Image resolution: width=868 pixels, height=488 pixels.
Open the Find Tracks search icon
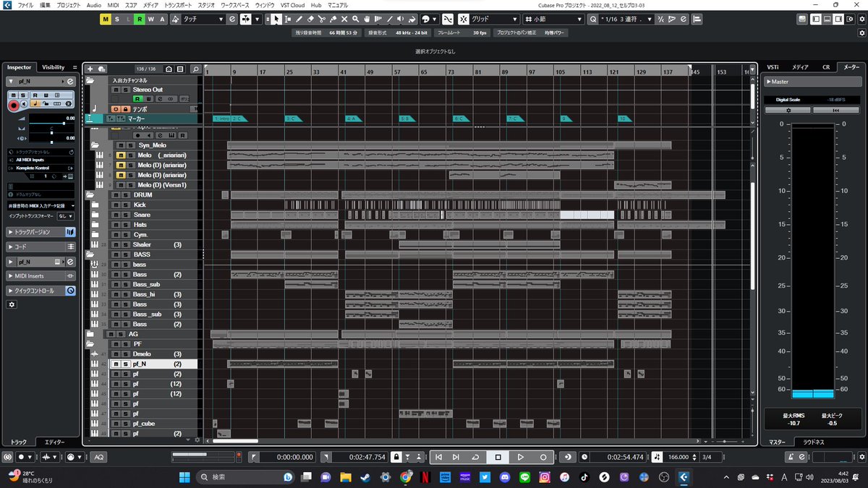tap(195, 69)
